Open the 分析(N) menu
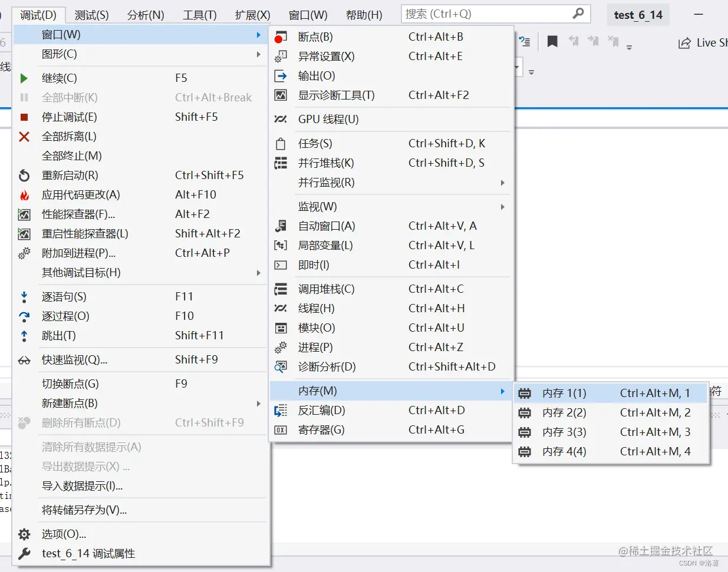 (x=146, y=15)
